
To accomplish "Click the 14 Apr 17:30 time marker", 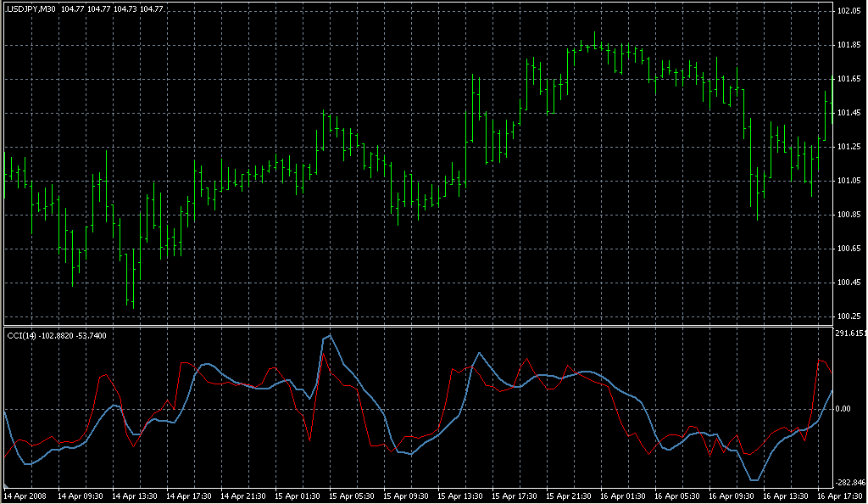I will [x=190, y=496].
